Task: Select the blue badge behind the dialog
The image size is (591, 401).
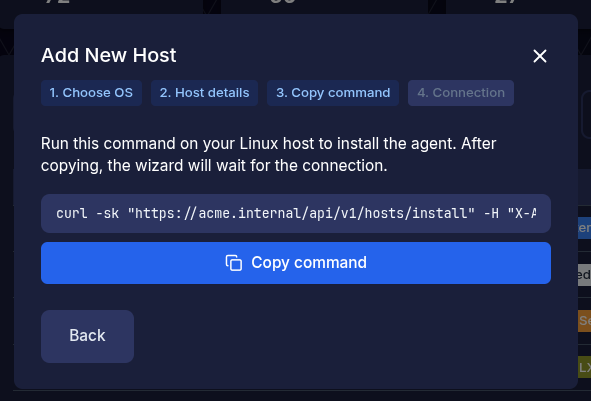Action: [x=585, y=228]
